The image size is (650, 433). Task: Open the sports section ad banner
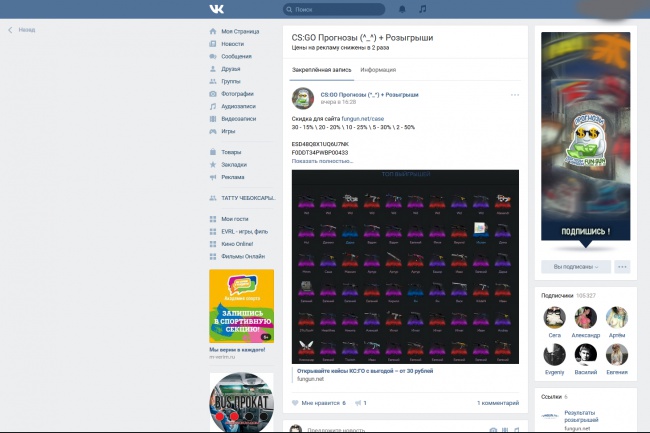(x=242, y=306)
